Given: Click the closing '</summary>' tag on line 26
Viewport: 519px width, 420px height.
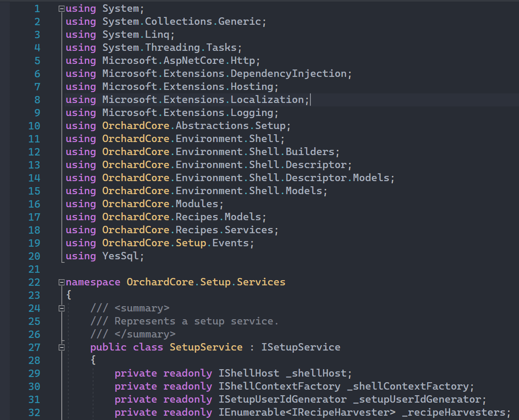Looking at the screenshot, I should coord(145,334).
